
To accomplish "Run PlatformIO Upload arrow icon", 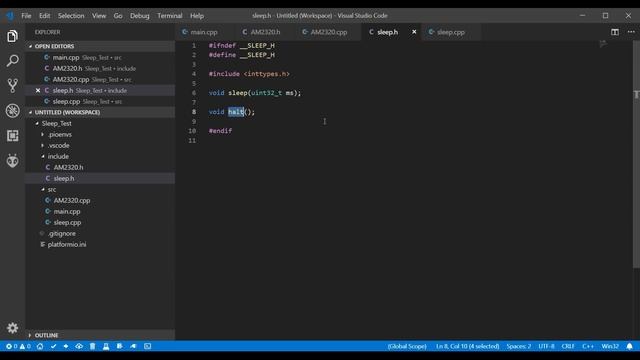I will coord(66,346).
